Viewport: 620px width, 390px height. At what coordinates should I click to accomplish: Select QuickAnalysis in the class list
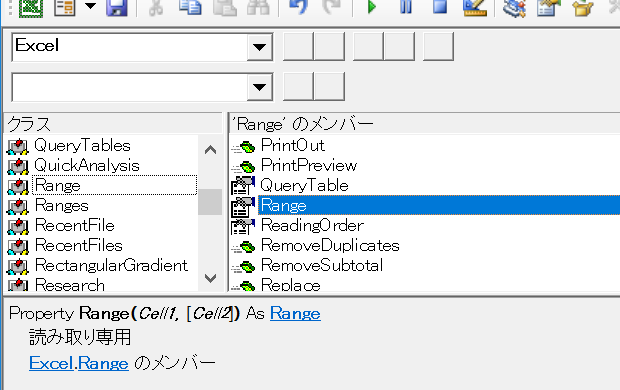pos(87,165)
